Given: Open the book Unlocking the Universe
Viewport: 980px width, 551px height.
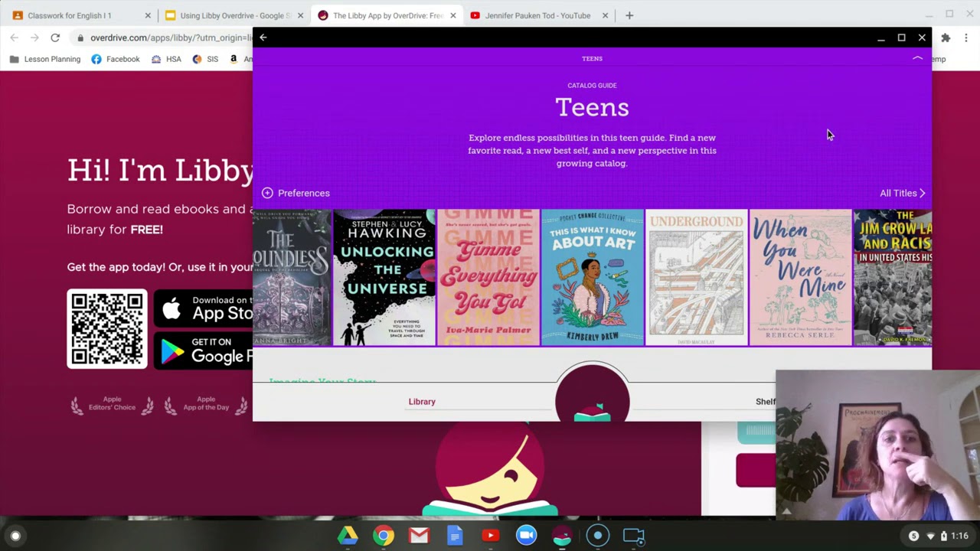Looking at the screenshot, I should [x=384, y=277].
